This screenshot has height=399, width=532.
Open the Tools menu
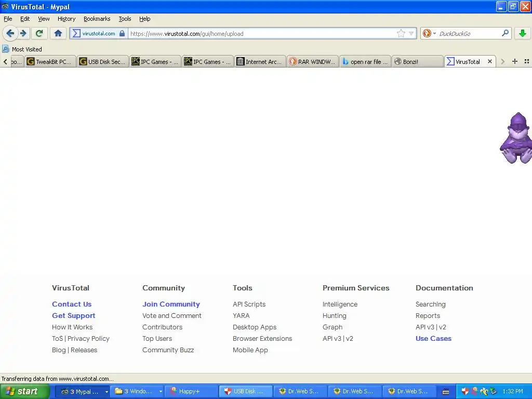(125, 19)
